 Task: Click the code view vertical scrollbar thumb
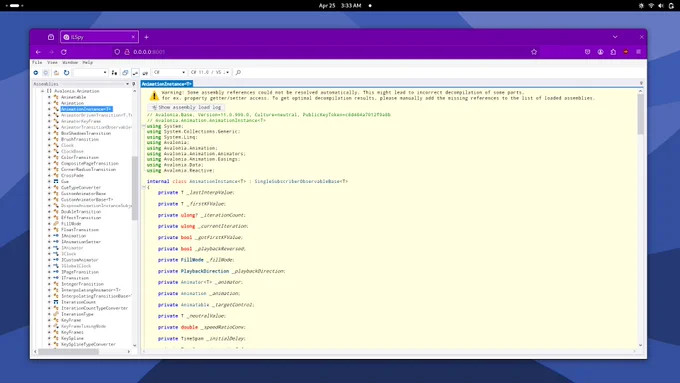coord(641,114)
